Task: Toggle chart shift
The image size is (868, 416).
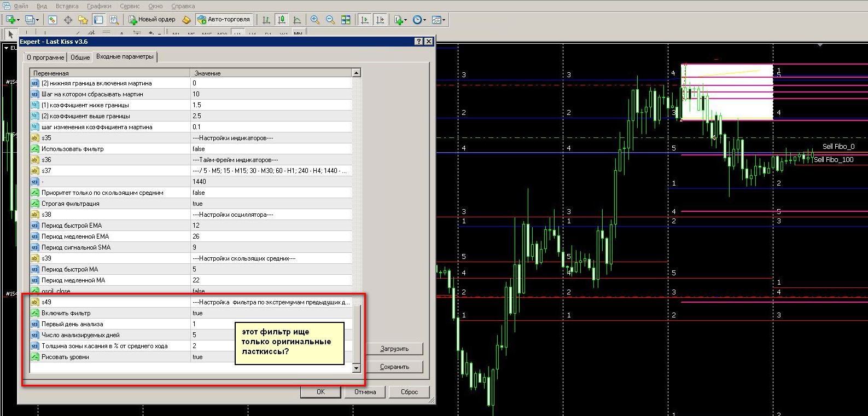Action: pyautogui.click(x=380, y=20)
